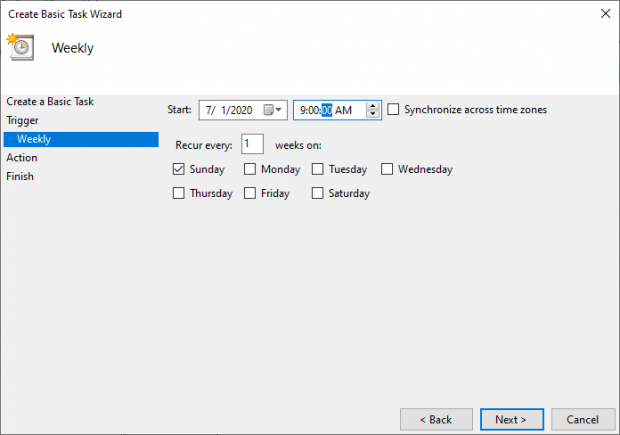Image resolution: width=620 pixels, height=435 pixels.
Task: Click the Cancel button
Action: pos(583,419)
